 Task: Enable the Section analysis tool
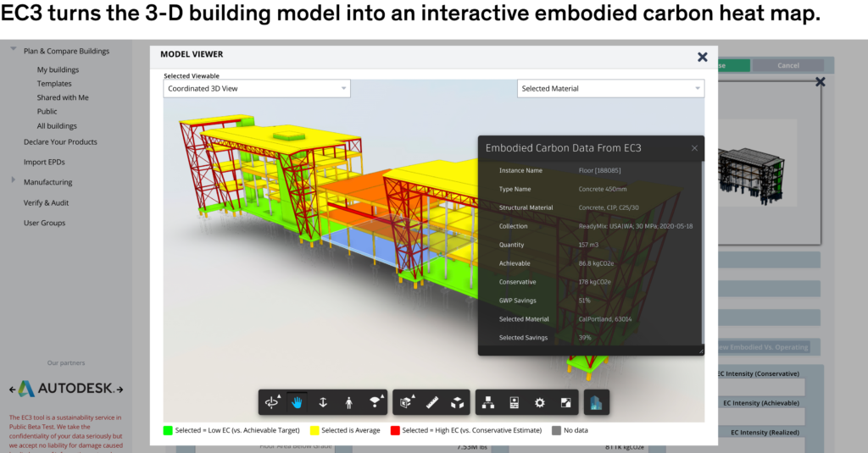coord(406,403)
